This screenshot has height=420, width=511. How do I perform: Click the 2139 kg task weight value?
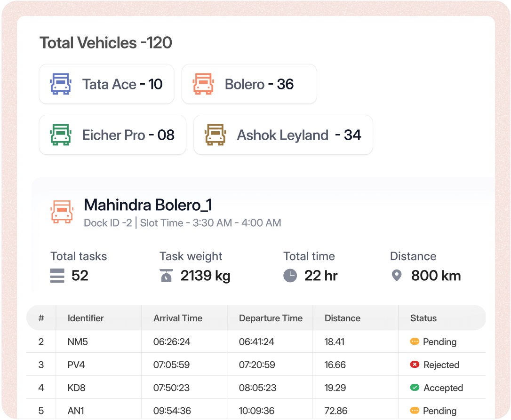pos(205,276)
